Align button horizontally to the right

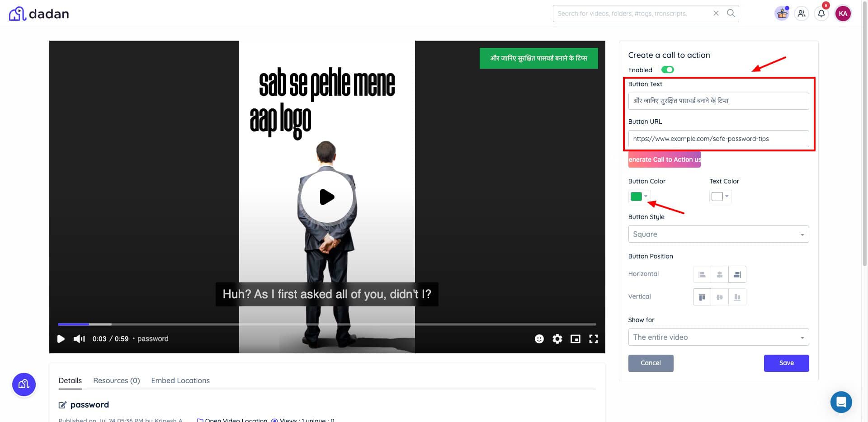737,274
